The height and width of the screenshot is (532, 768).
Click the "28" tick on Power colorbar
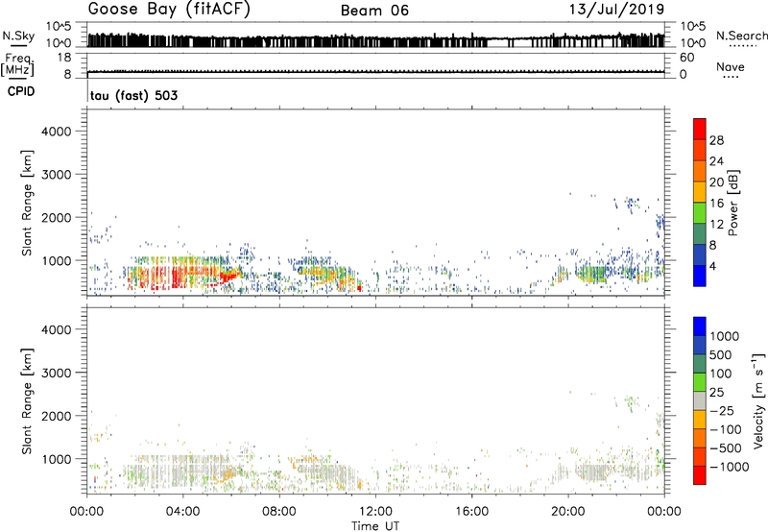coord(716,140)
